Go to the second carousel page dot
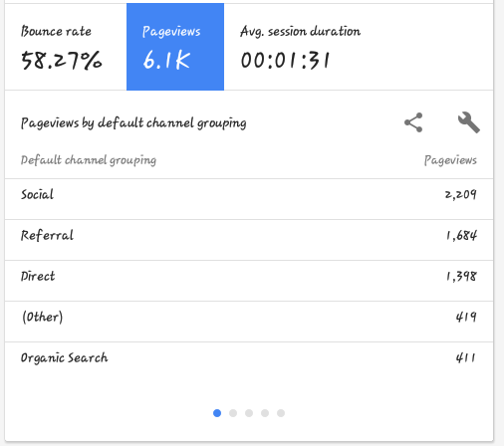Viewport: 504px width, 446px height. [x=233, y=413]
